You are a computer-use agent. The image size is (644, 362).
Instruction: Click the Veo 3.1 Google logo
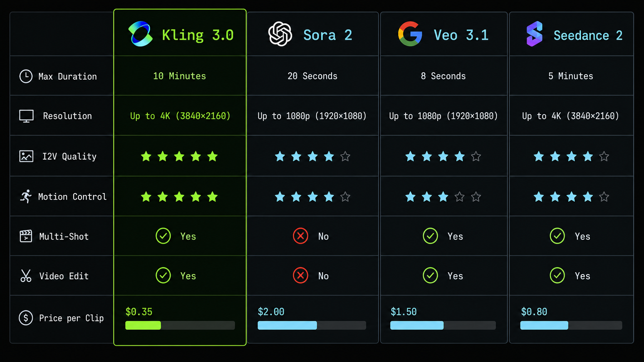(x=410, y=34)
